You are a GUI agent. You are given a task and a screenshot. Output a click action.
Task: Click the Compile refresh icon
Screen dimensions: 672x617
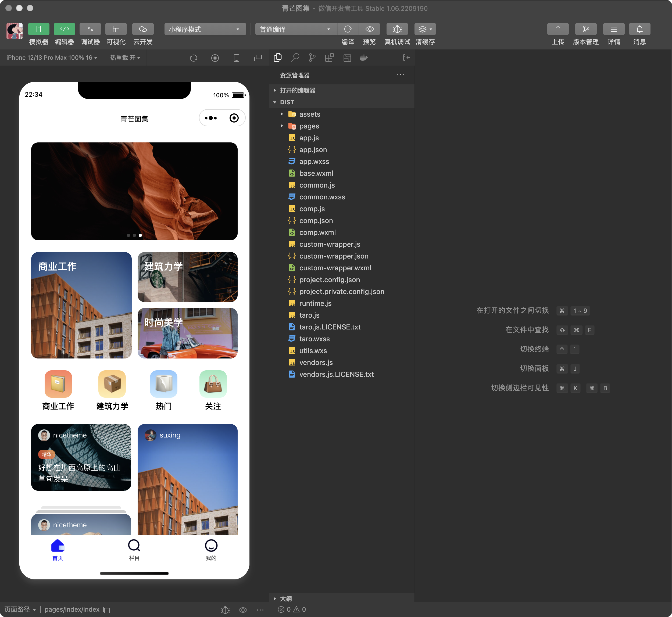[x=348, y=29]
